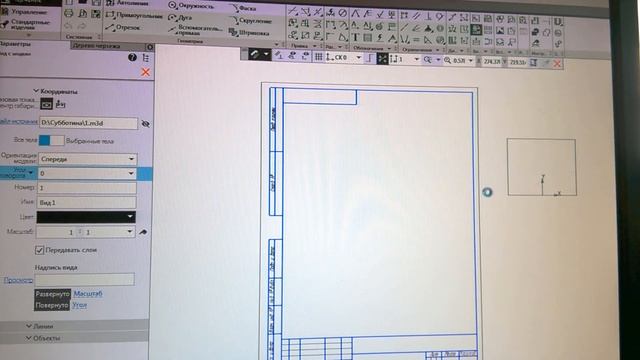This screenshot has width=640, height=360.
Task: Click the Имя field containing Вид 1
Action: pos(87,202)
